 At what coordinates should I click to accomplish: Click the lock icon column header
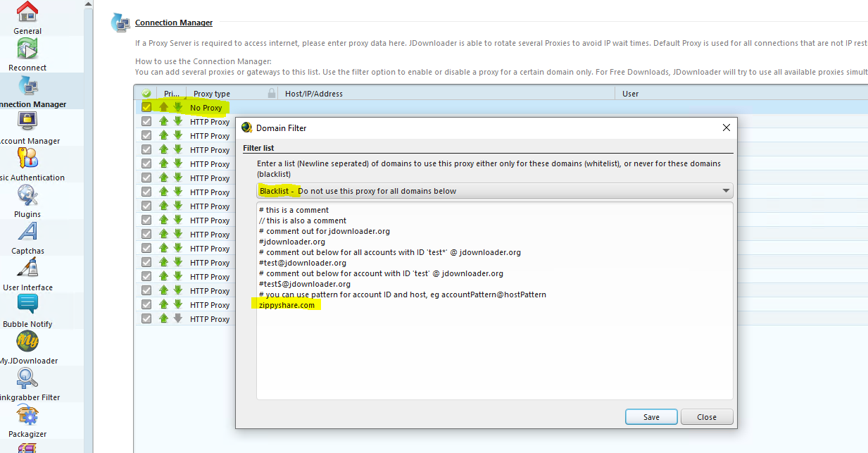(272, 93)
